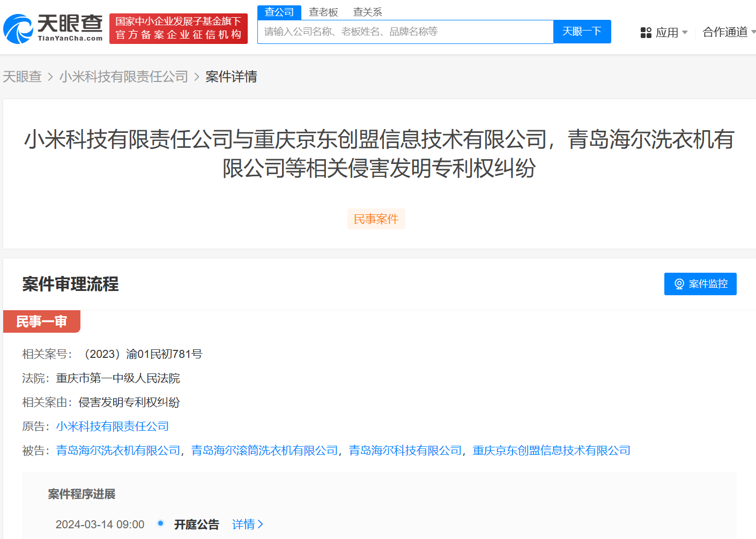Click the 民事案件 tag
756x539 pixels.
[376, 219]
